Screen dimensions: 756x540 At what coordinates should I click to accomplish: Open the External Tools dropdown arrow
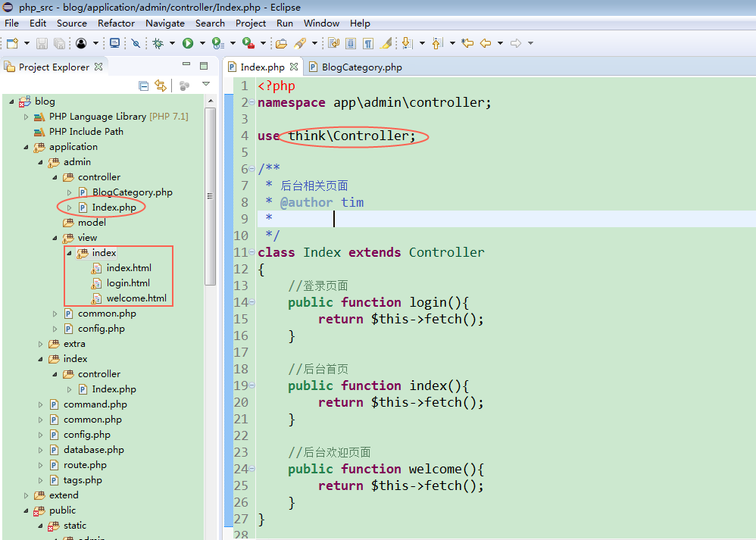(x=264, y=43)
